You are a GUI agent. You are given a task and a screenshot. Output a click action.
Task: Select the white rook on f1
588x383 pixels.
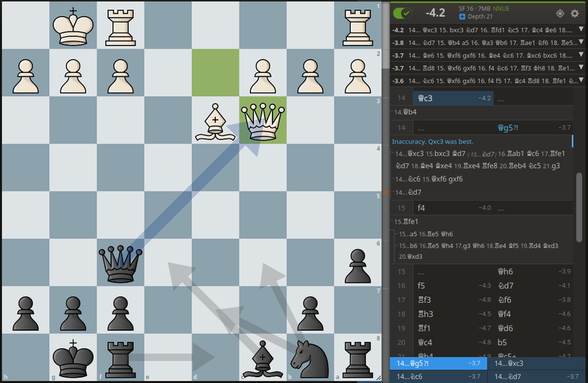pos(121,27)
